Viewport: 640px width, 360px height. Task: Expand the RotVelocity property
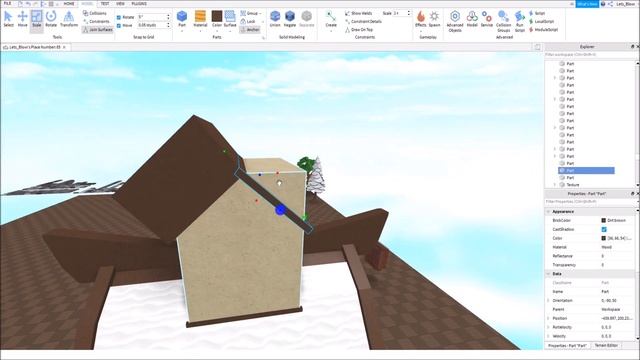coord(548,327)
